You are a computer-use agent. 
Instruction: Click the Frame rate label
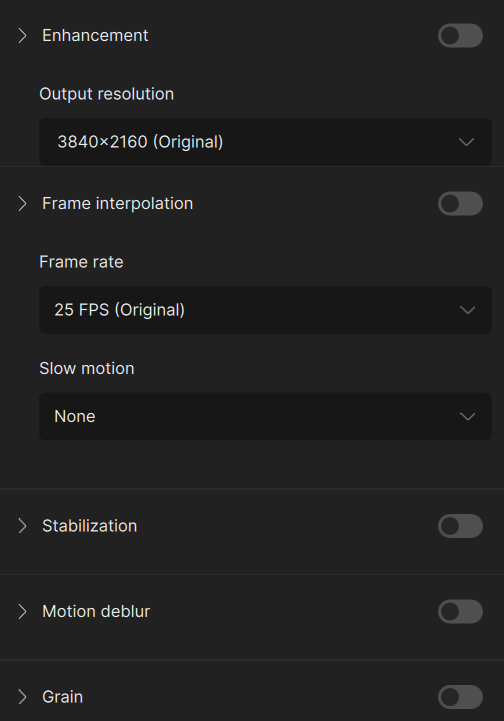pos(81,262)
